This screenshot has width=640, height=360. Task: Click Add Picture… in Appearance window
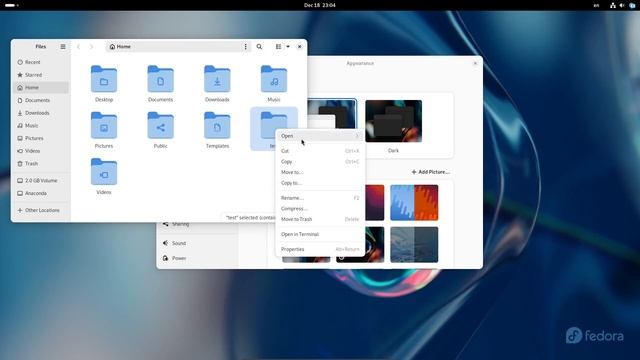pyautogui.click(x=431, y=172)
